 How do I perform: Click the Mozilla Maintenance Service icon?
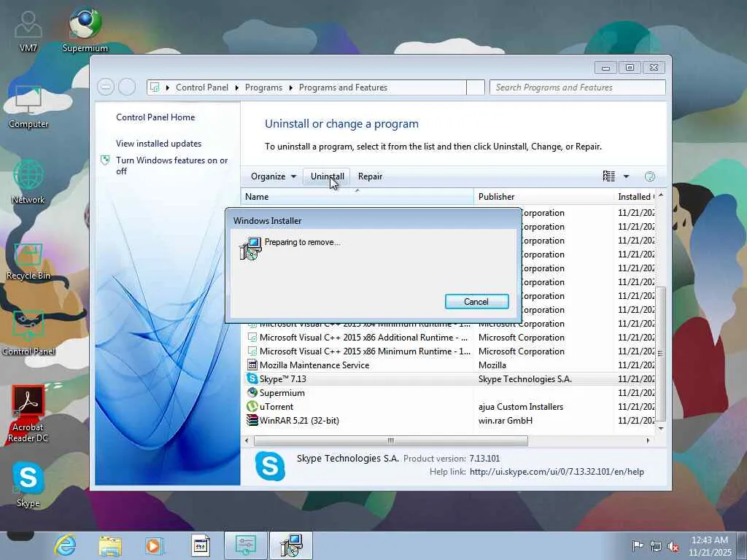pos(252,365)
